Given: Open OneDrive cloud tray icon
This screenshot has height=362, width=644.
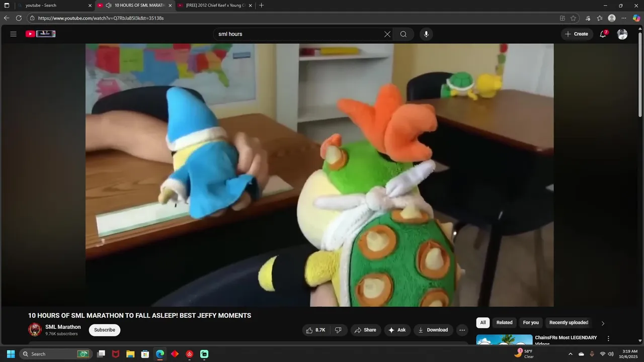Looking at the screenshot, I should point(581,354).
